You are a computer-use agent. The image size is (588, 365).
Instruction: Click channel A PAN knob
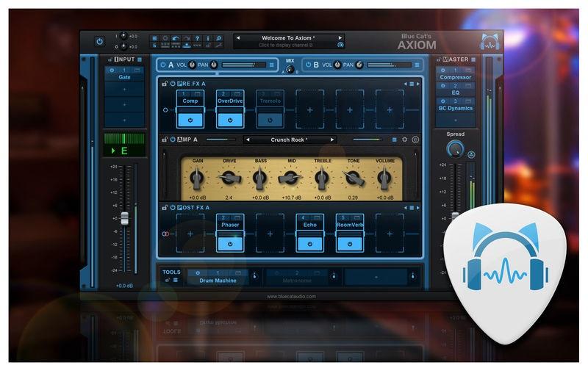(x=214, y=65)
